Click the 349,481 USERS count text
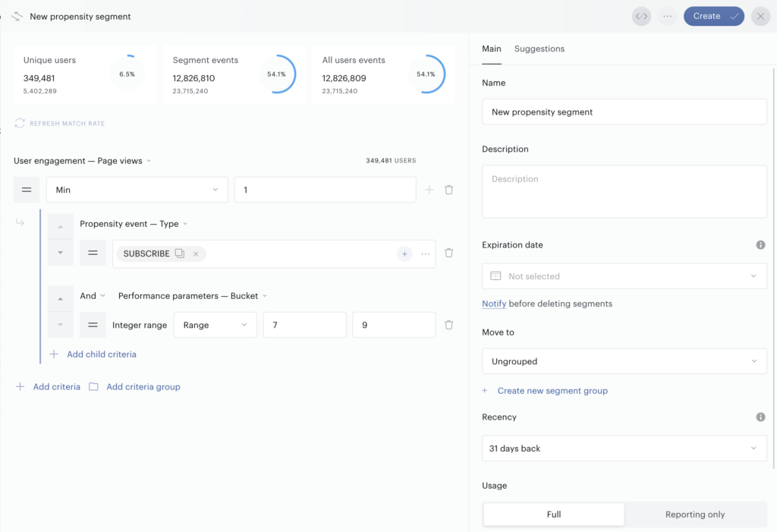The image size is (777, 532). coord(391,161)
